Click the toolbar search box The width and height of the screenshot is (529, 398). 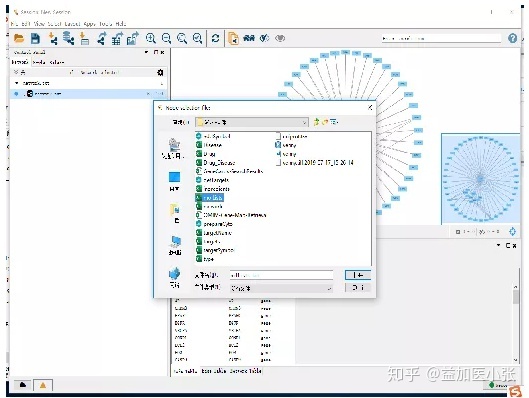coord(441,38)
